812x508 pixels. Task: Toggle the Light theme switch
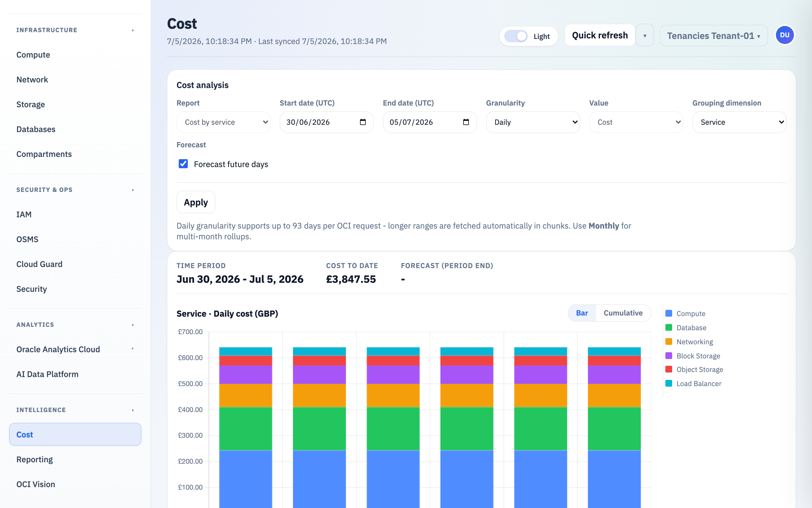516,36
